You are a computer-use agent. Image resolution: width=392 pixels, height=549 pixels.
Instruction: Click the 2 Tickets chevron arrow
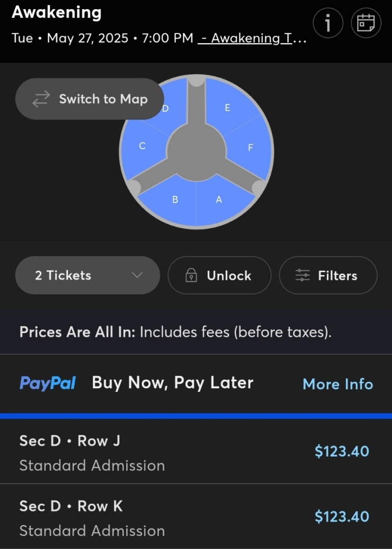tap(137, 275)
